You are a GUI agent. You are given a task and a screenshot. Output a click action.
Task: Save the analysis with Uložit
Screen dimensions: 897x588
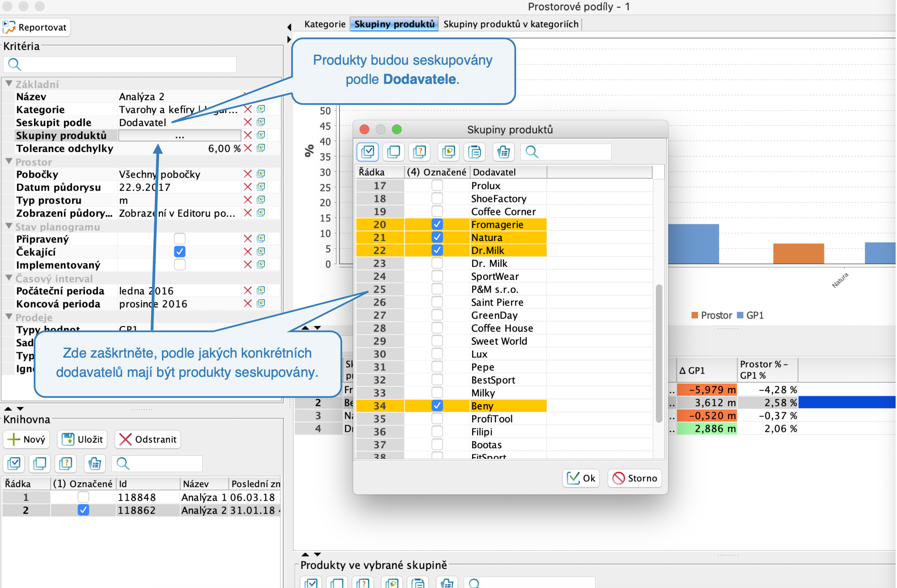[82, 439]
